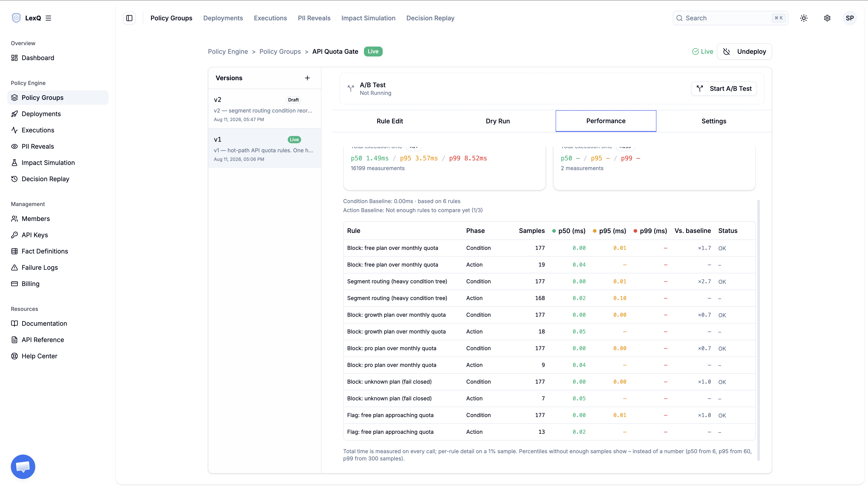Open the SP user avatar menu
This screenshot has height=488, width=868.
coord(850,18)
